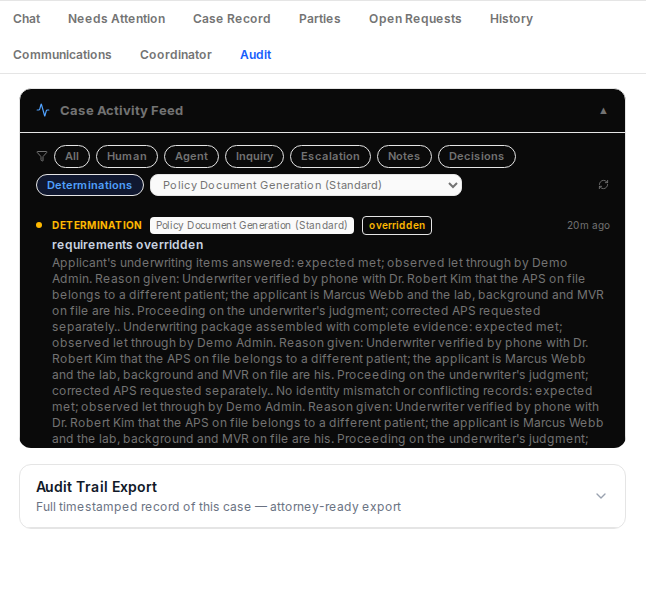
Task: Switch to the Communications tab
Action: 62,55
